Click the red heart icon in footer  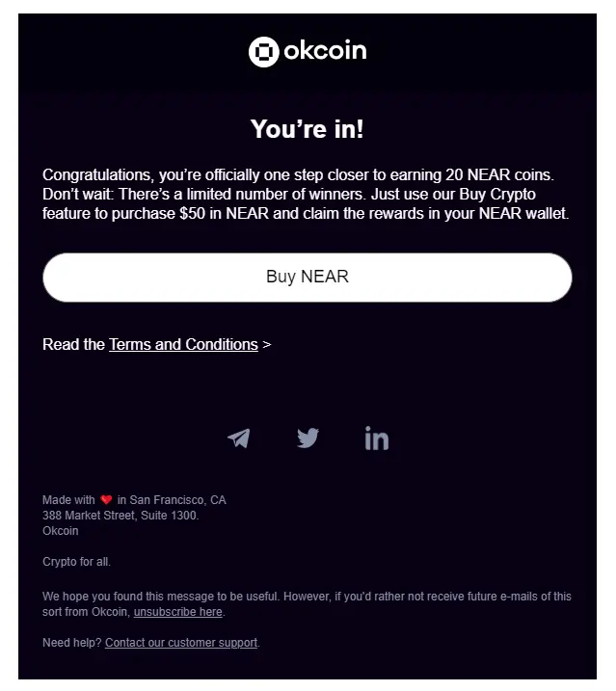pyautogui.click(x=106, y=500)
